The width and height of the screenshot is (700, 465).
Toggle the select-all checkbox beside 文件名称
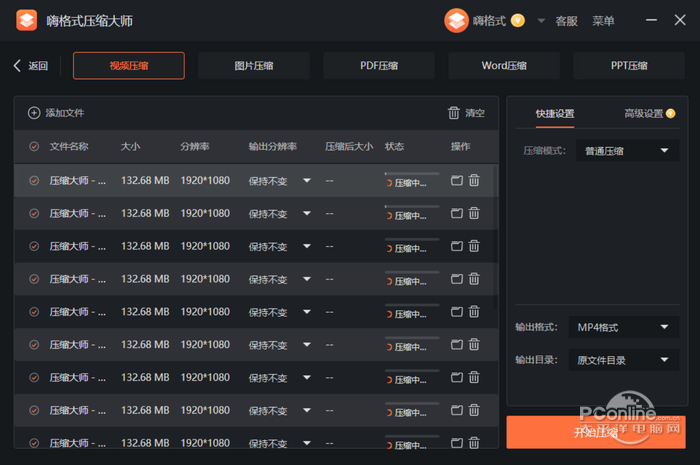[34, 146]
